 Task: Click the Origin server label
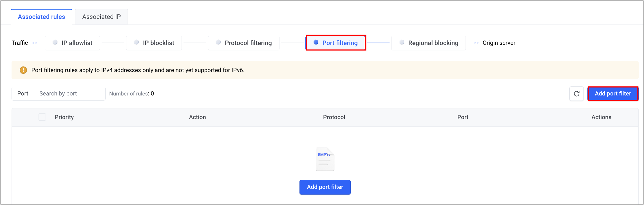(499, 43)
